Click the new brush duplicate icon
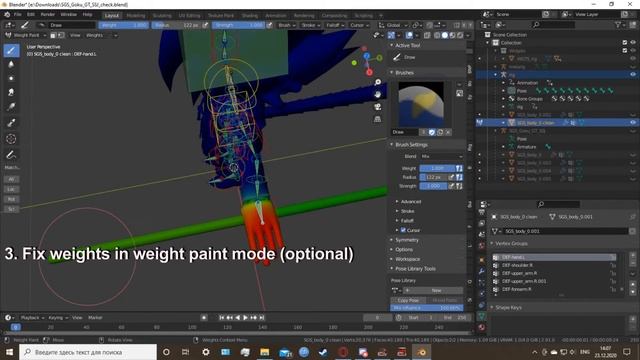 (x=440, y=132)
